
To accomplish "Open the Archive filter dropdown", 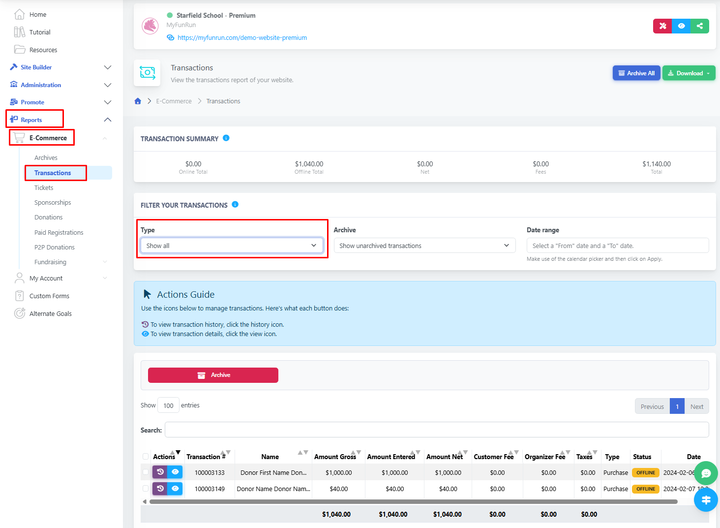I will [424, 245].
